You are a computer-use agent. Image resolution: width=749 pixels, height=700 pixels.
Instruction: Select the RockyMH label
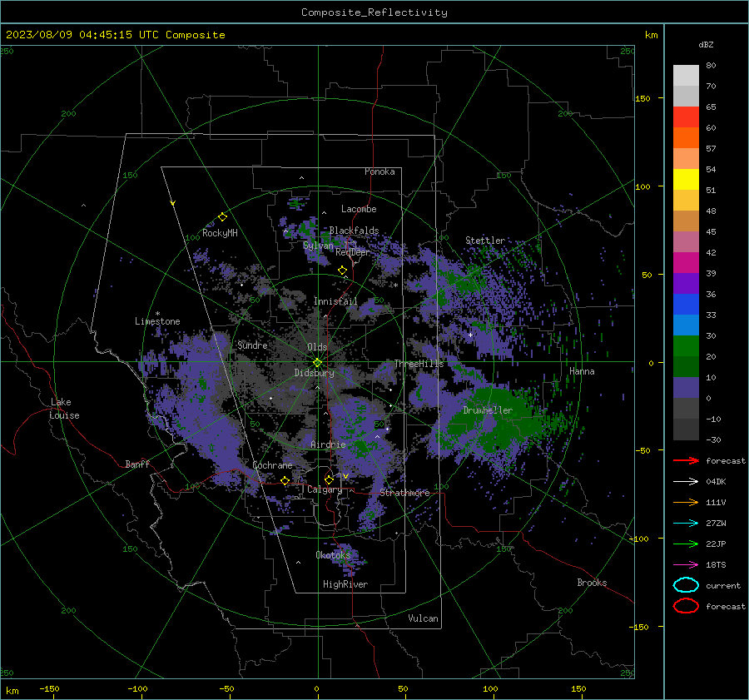tap(220, 233)
